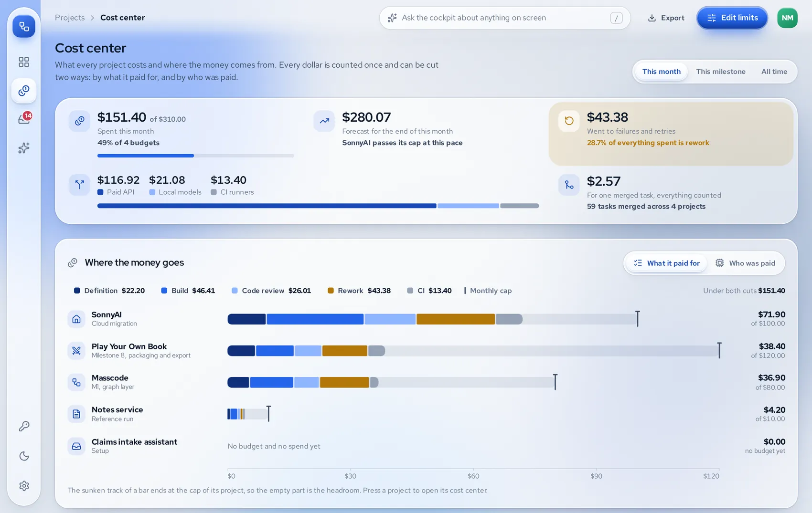Click the NM user avatar
Image resolution: width=812 pixels, height=513 pixels.
click(x=787, y=18)
